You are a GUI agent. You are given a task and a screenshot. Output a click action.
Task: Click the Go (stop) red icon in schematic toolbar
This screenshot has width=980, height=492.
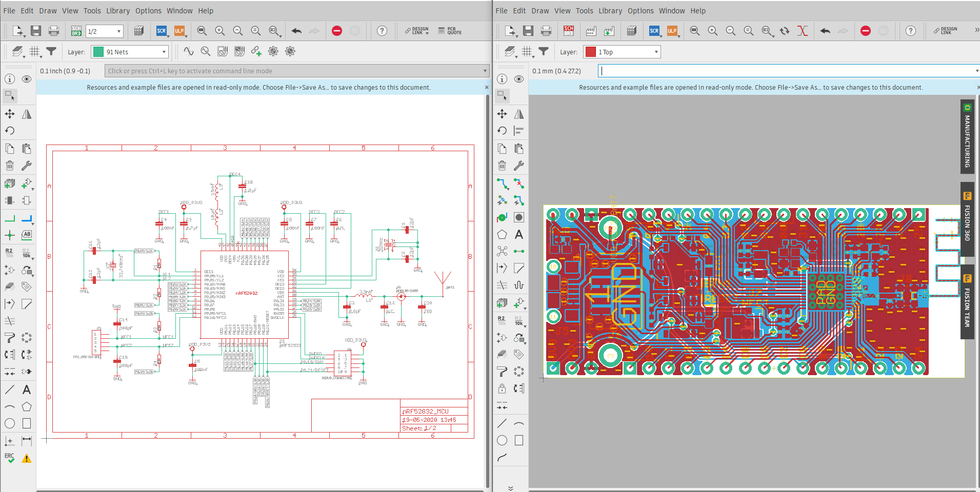pos(337,31)
